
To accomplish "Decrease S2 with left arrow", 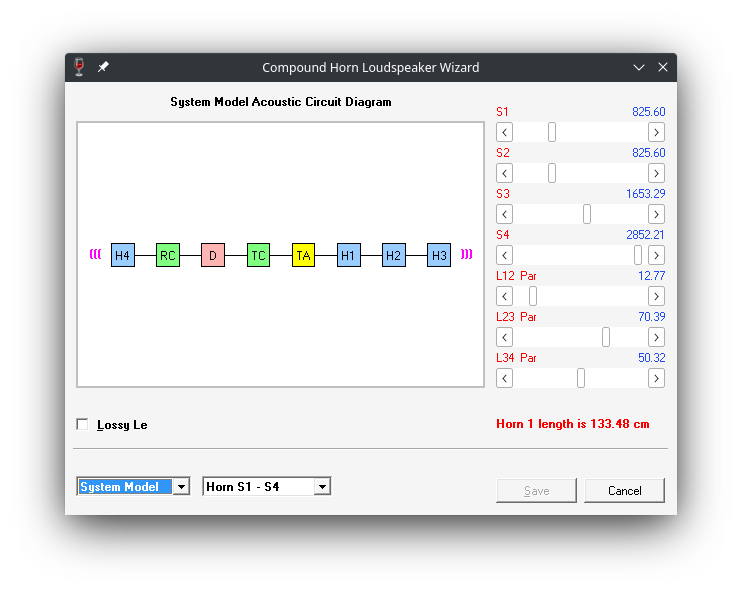I will (x=504, y=173).
